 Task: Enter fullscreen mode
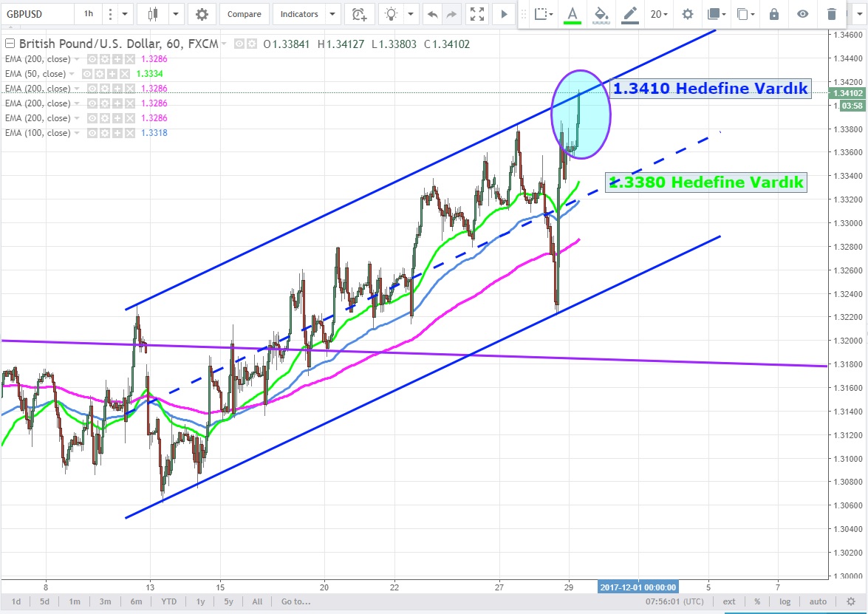[x=477, y=14]
